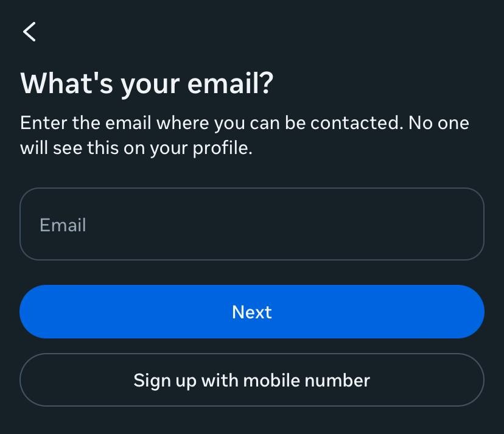Select the empty Email entry field
Viewport: 504px width, 434px height.
click(252, 224)
